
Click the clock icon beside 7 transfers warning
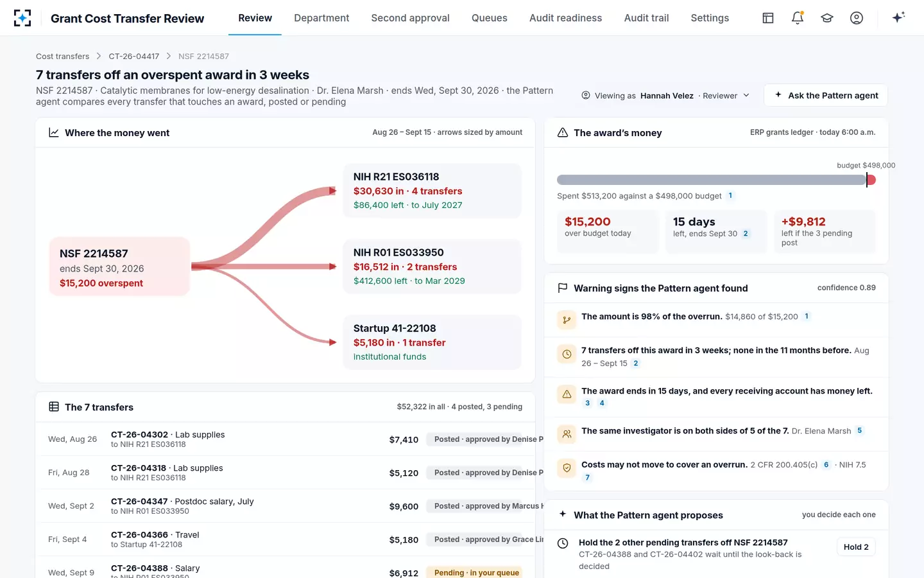point(567,354)
